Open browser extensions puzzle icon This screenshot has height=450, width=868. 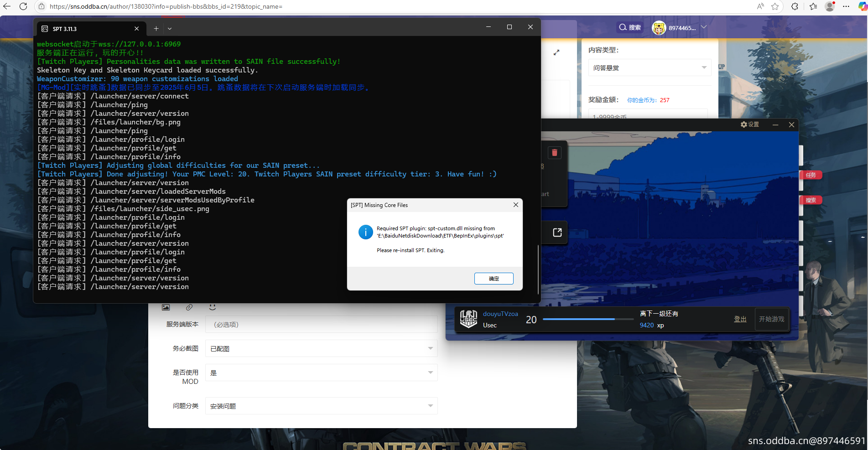pos(795,6)
